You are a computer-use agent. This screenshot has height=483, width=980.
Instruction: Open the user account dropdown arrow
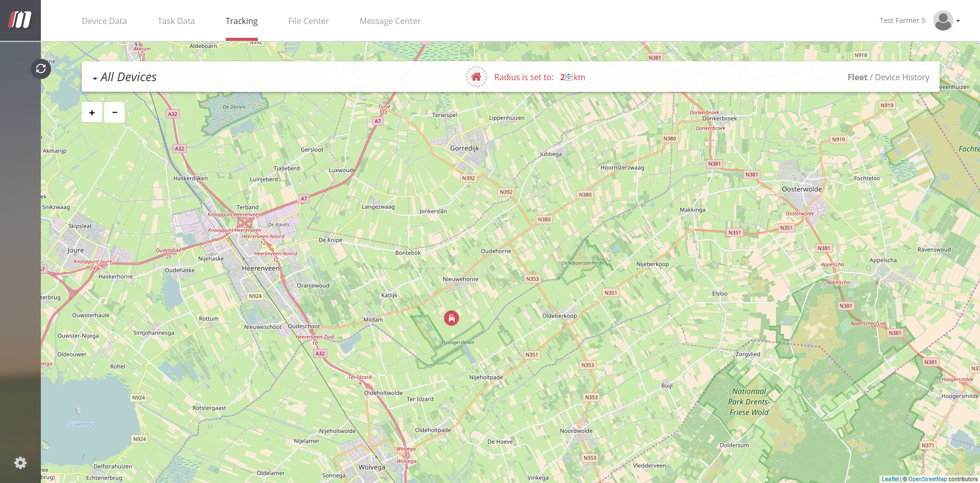pos(958,21)
